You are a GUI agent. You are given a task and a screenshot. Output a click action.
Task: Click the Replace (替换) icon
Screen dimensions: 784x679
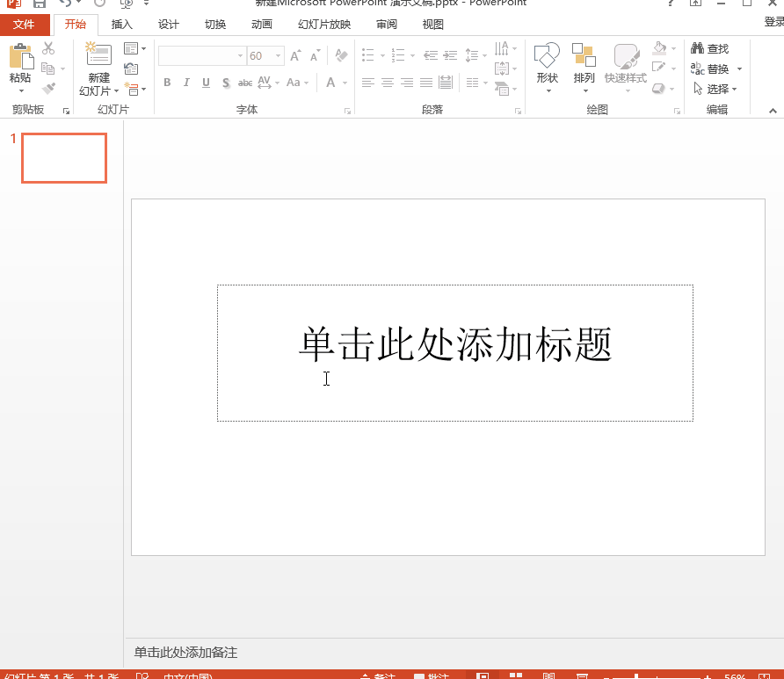tap(709, 69)
